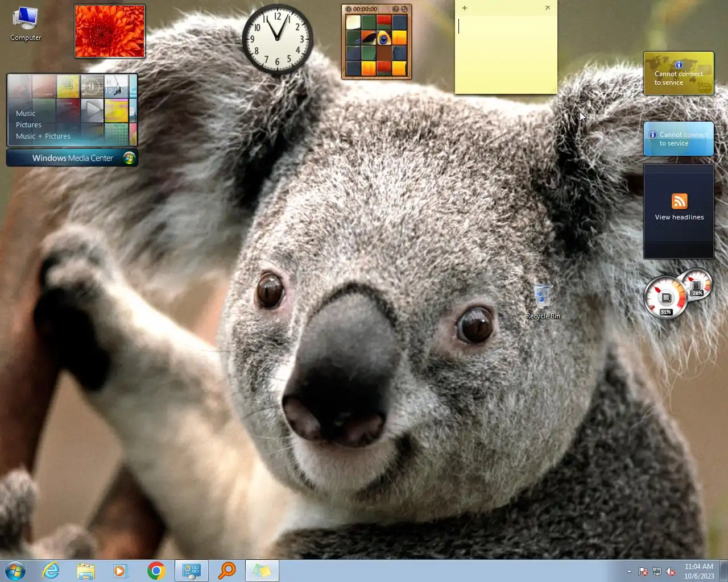
Task: Shuffle the puzzle with the solve/shuffle icon
Action: coord(404,9)
